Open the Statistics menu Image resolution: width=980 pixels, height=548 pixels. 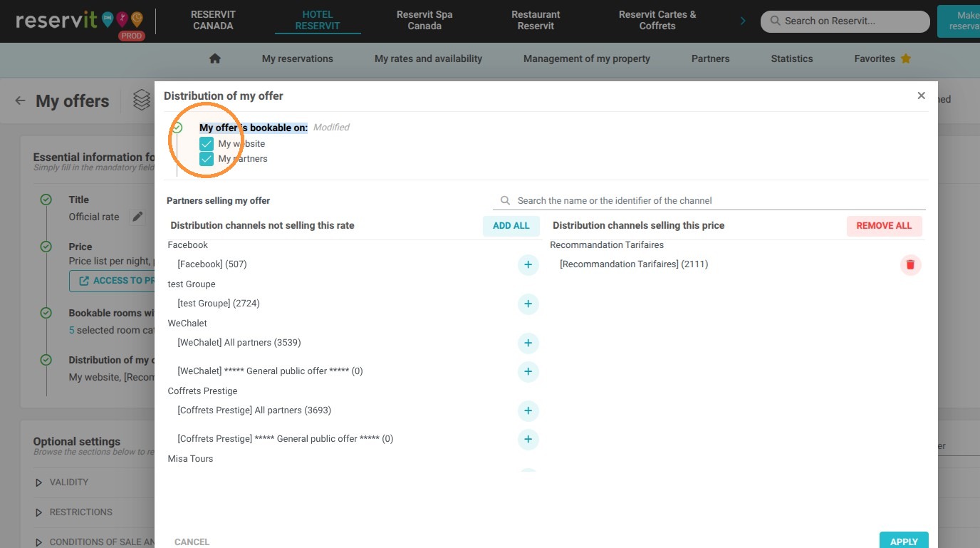click(791, 58)
